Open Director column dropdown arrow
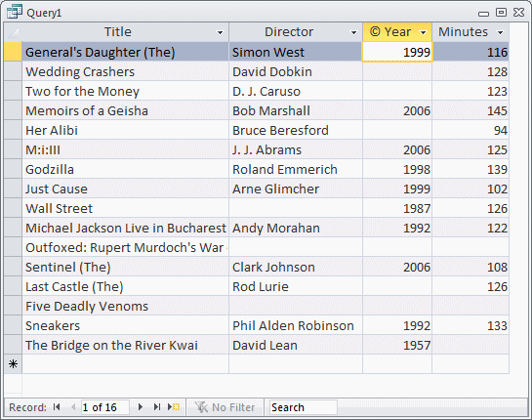The width and height of the screenshot is (532, 420). pyautogui.click(x=354, y=32)
